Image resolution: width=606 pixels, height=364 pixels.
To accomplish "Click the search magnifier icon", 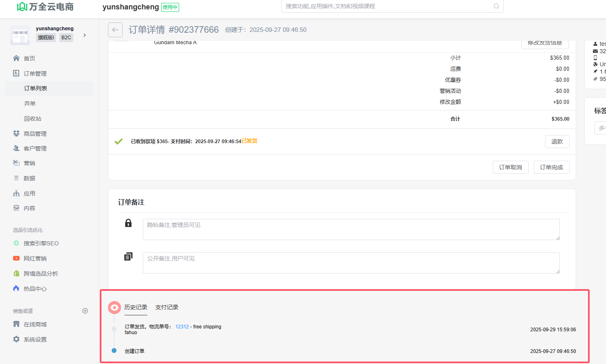I will tap(496, 6).
